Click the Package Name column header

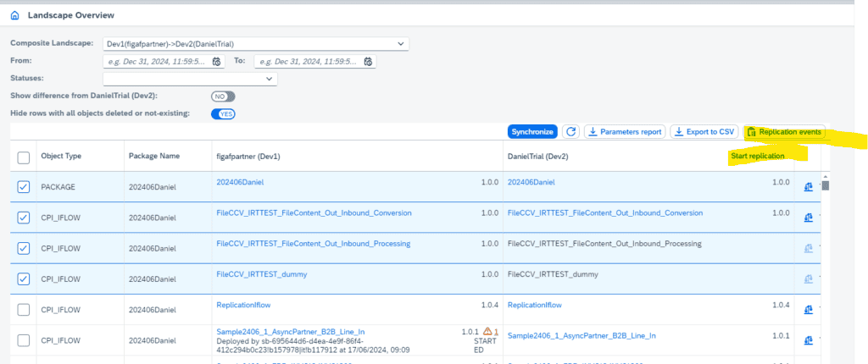(154, 156)
